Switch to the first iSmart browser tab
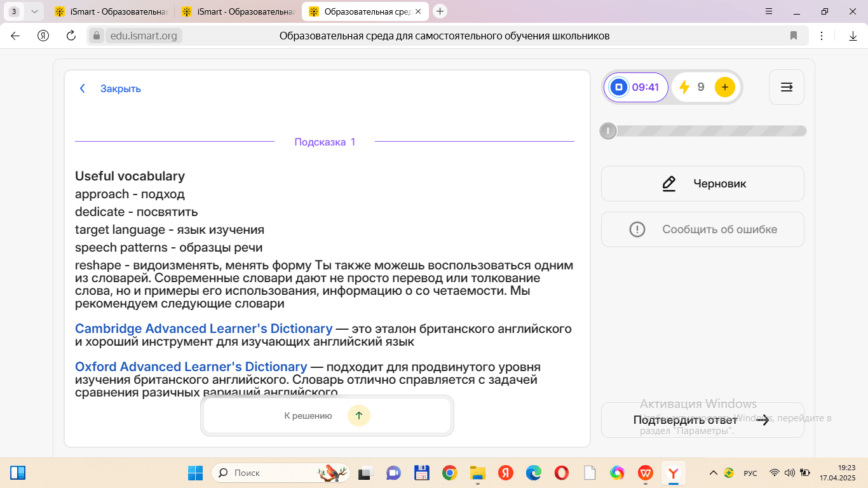The width and height of the screenshot is (868, 488). coord(111,11)
